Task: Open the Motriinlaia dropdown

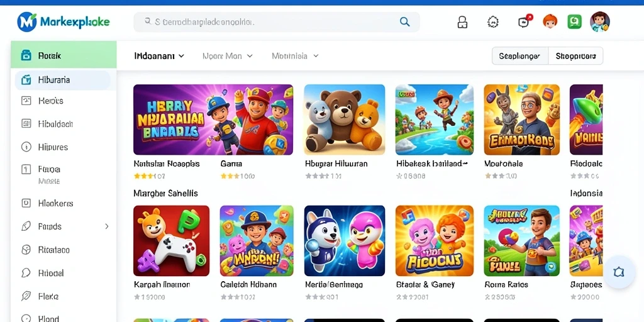Action: (x=295, y=56)
